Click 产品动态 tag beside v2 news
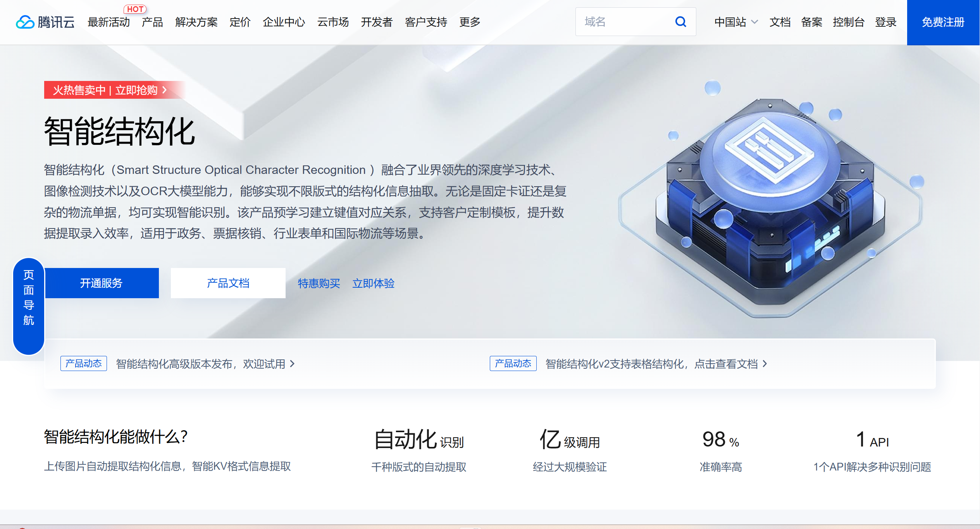The width and height of the screenshot is (980, 529). click(x=513, y=363)
